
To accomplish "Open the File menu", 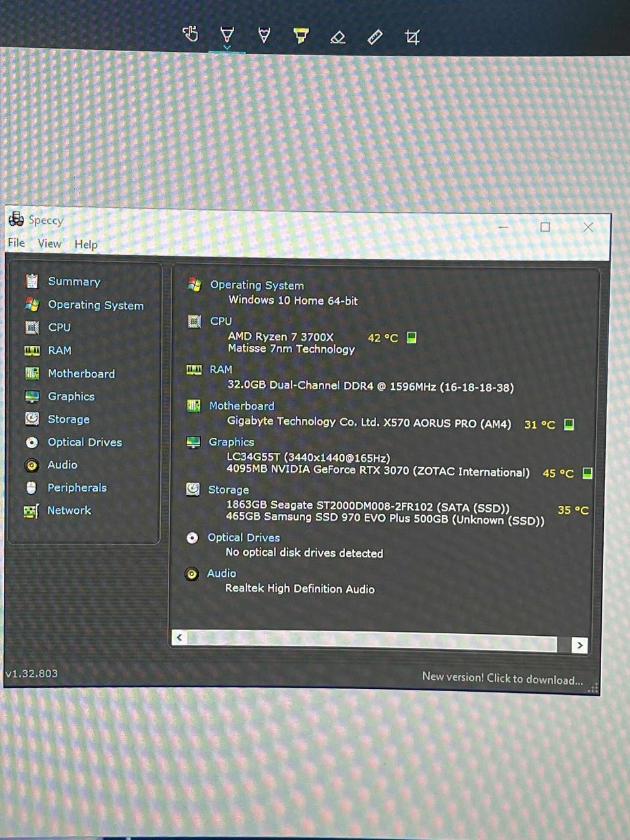I will 16,243.
